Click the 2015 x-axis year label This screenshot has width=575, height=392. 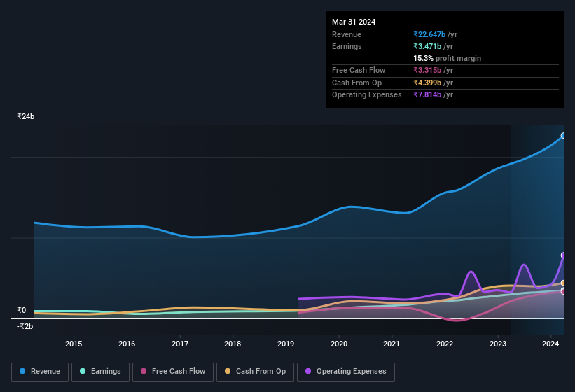click(x=74, y=344)
